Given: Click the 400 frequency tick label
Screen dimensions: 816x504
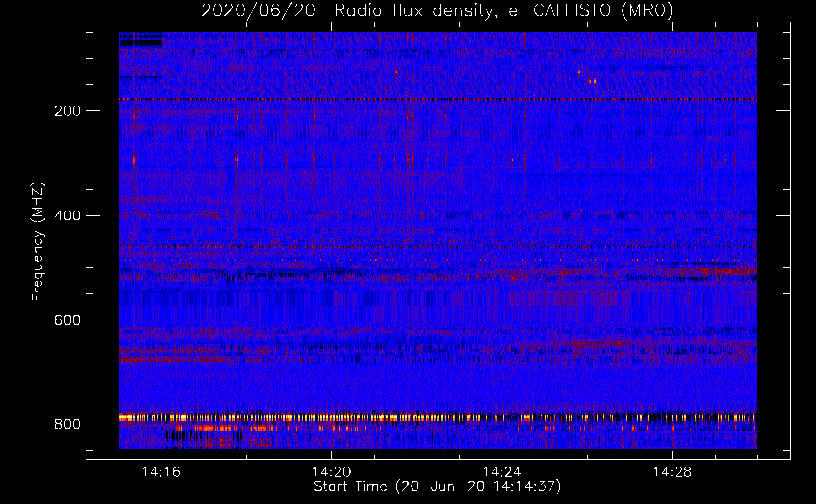Looking at the screenshot, I should tap(68, 216).
